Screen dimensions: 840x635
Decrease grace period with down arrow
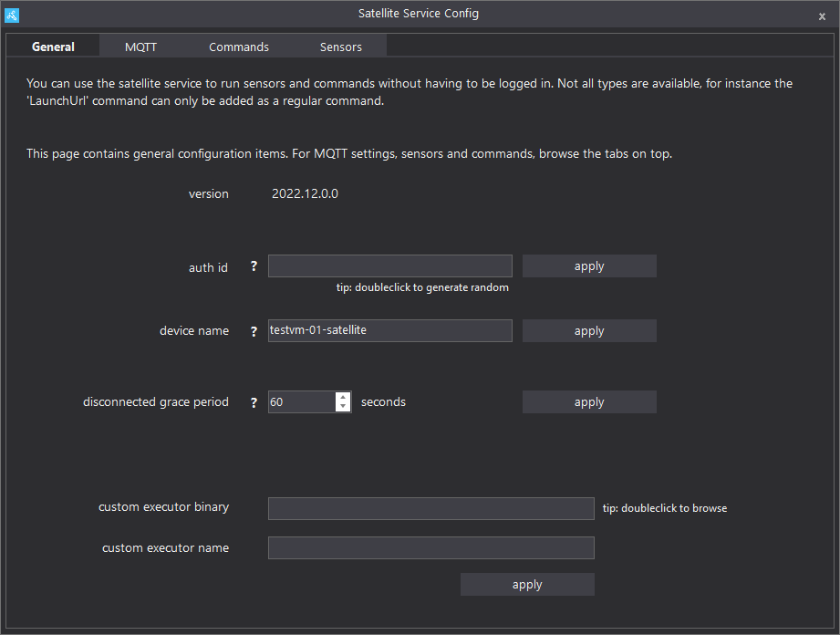[343, 407]
